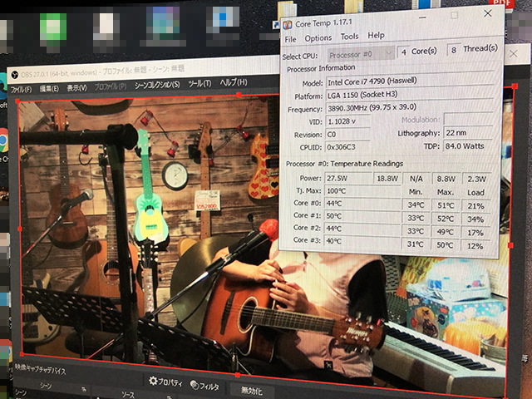Click the OBS logo in title bar
Image resolution: width=532 pixels, height=399 pixels.
pos(15,74)
